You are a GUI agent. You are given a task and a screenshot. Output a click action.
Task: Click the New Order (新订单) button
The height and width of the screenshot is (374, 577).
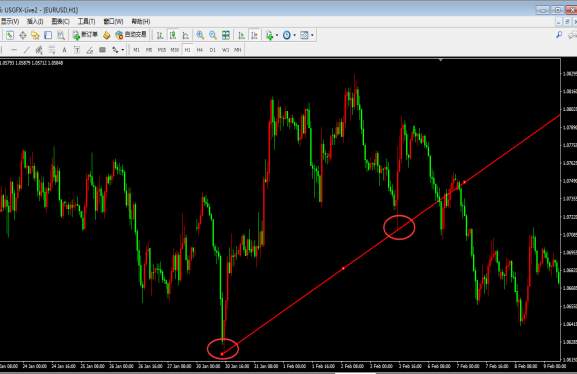point(85,35)
